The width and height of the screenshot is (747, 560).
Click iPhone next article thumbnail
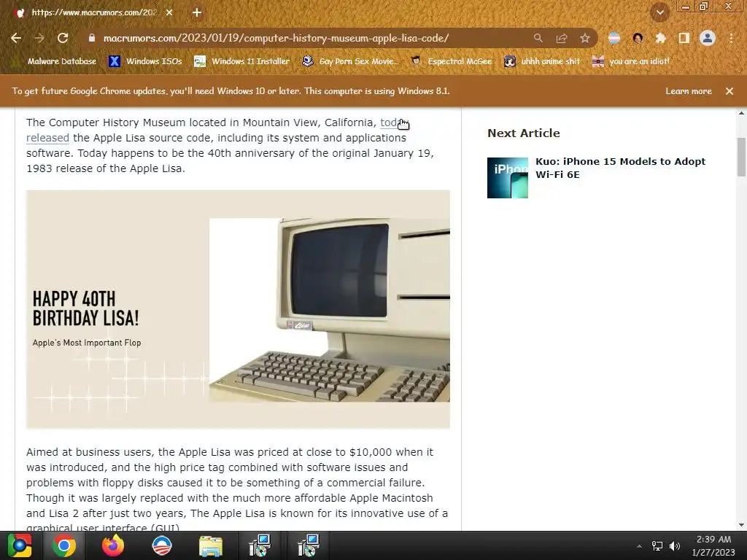coord(508,178)
